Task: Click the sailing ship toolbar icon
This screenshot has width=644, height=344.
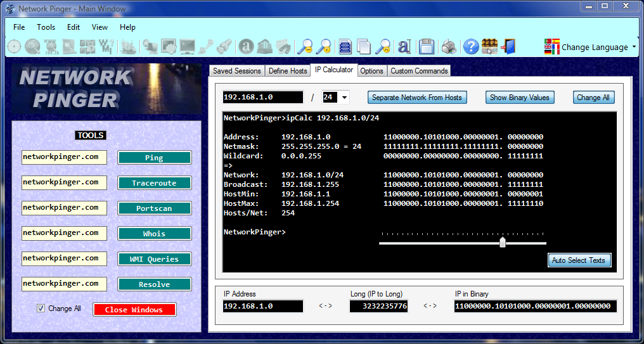Action: 129,46
